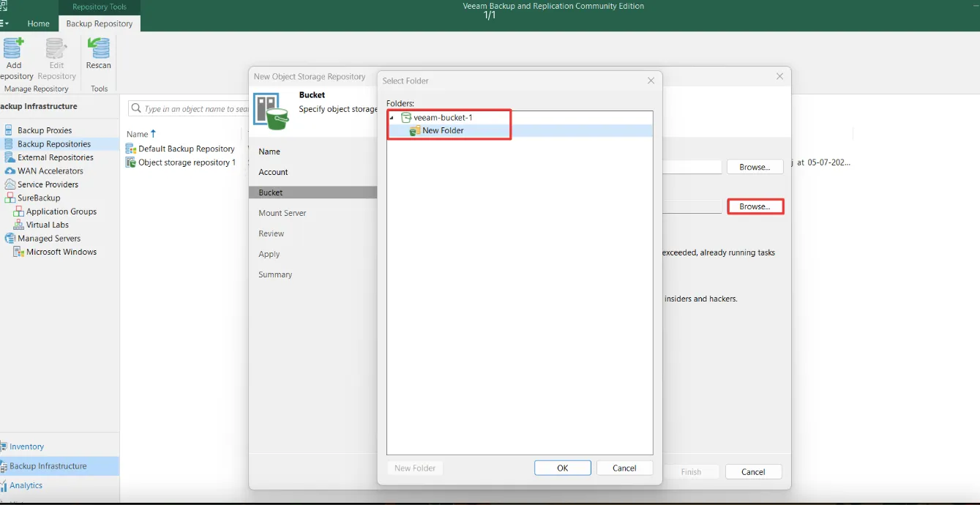Click the Finish button in wizard
Viewport: 980px width, 505px height.
pyautogui.click(x=691, y=472)
